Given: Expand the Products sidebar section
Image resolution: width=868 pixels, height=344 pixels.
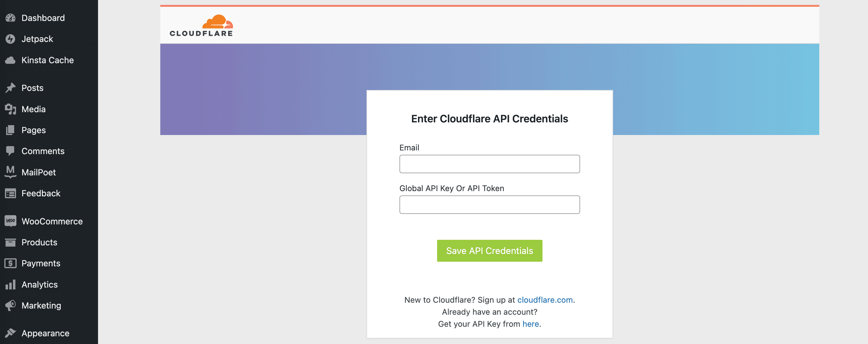Looking at the screenshot, I should 39,242.
